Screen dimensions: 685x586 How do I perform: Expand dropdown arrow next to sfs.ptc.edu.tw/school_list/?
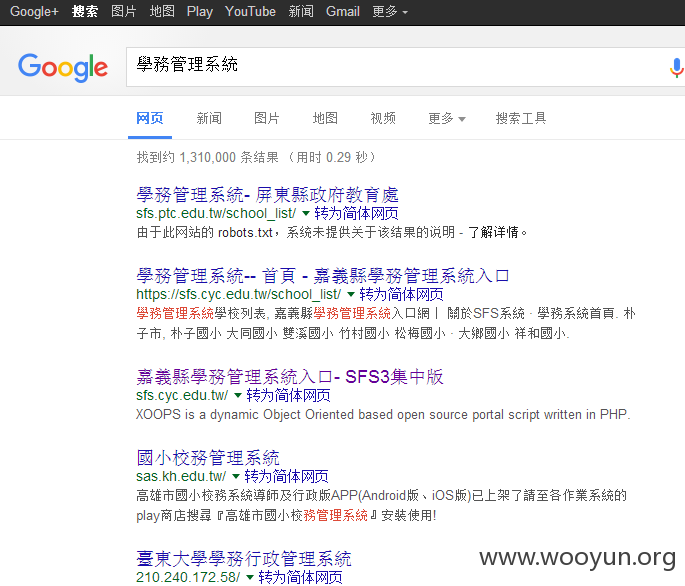306,213
